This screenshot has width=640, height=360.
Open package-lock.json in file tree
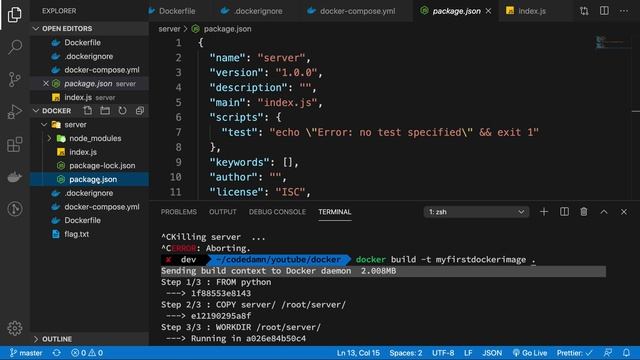coord(102,166)
